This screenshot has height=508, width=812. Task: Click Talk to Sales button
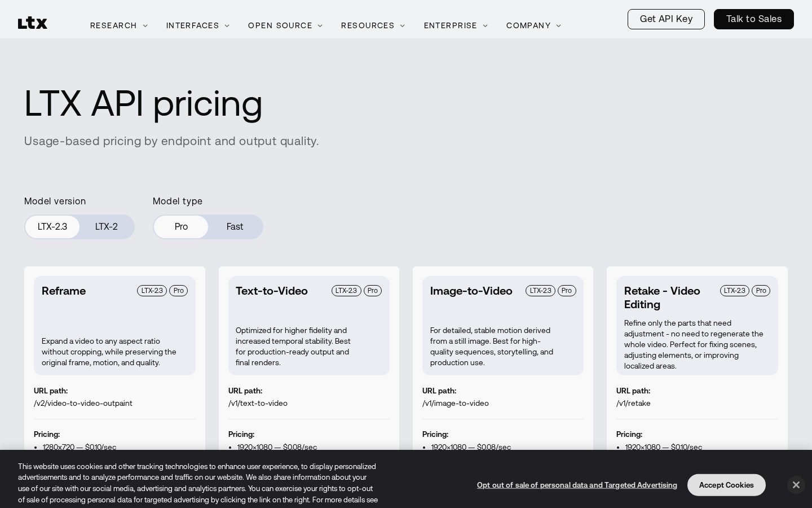pos(754,19)
